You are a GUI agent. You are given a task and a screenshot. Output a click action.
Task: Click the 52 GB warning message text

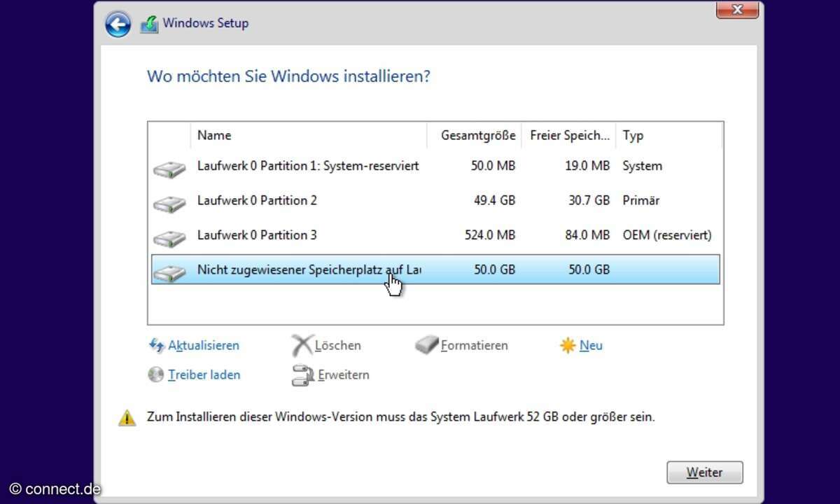(x=401, y=416)
